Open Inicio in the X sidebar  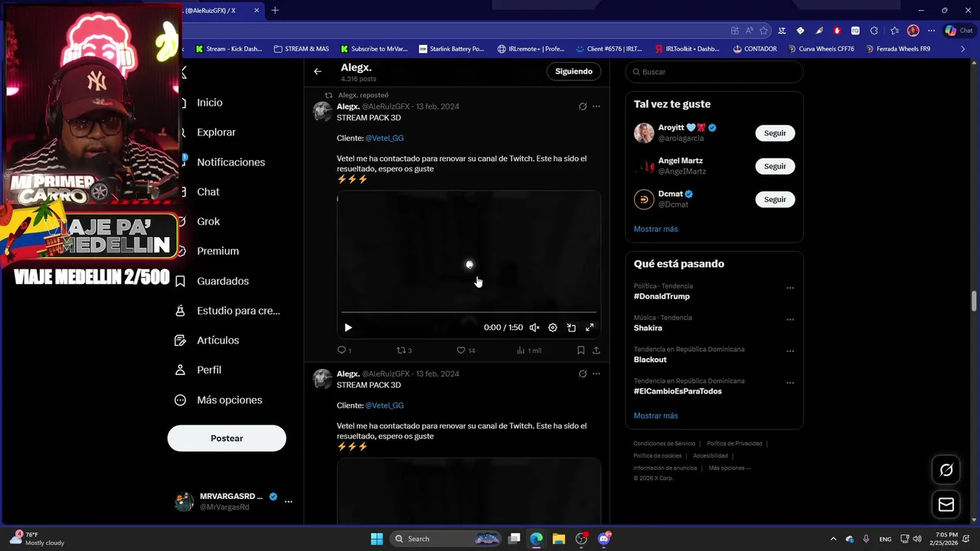pos(209,103)
